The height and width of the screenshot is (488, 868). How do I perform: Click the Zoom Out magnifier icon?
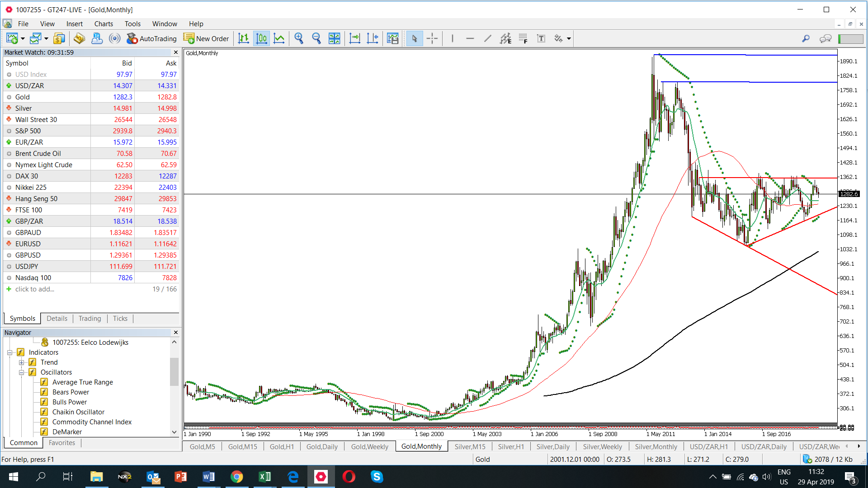(x=316, y=38)
